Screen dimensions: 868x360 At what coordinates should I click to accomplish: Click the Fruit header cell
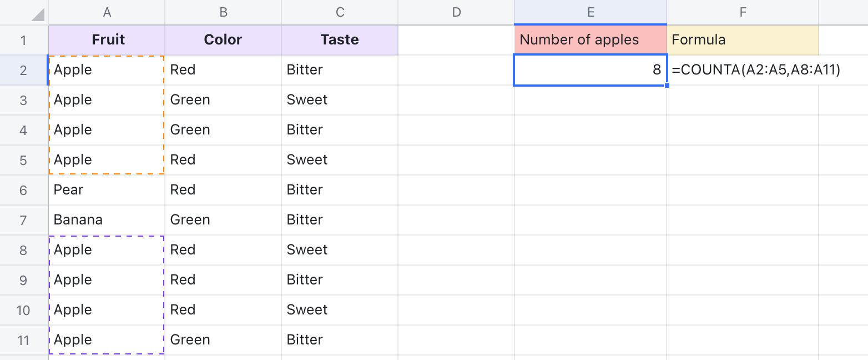[107, 39]
